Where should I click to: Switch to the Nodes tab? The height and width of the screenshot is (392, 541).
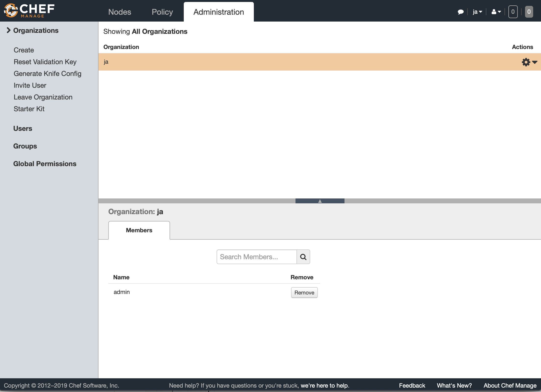click(x=120, y=12)
